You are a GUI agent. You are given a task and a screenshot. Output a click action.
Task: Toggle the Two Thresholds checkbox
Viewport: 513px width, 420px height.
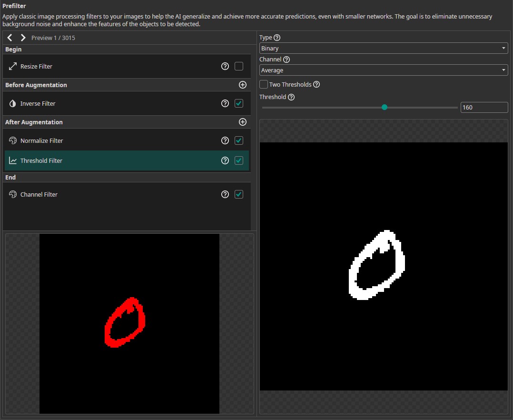click(x=264, y=84)
